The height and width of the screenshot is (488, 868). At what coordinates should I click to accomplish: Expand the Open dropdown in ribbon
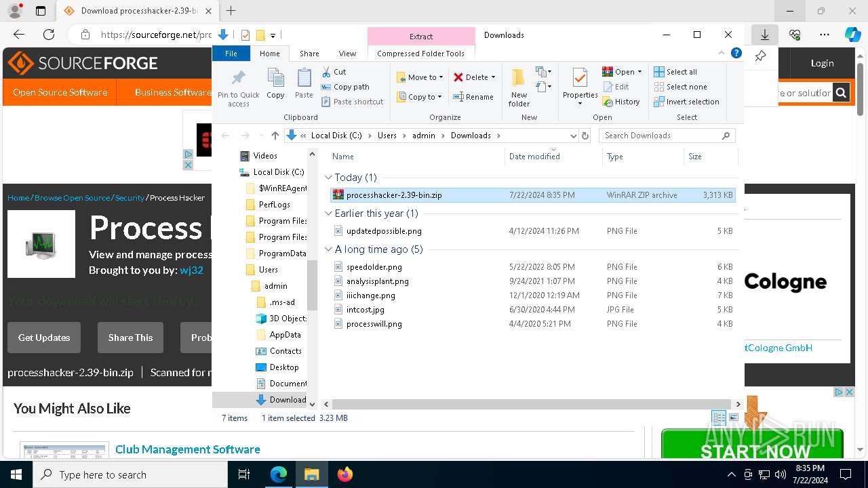639,72
